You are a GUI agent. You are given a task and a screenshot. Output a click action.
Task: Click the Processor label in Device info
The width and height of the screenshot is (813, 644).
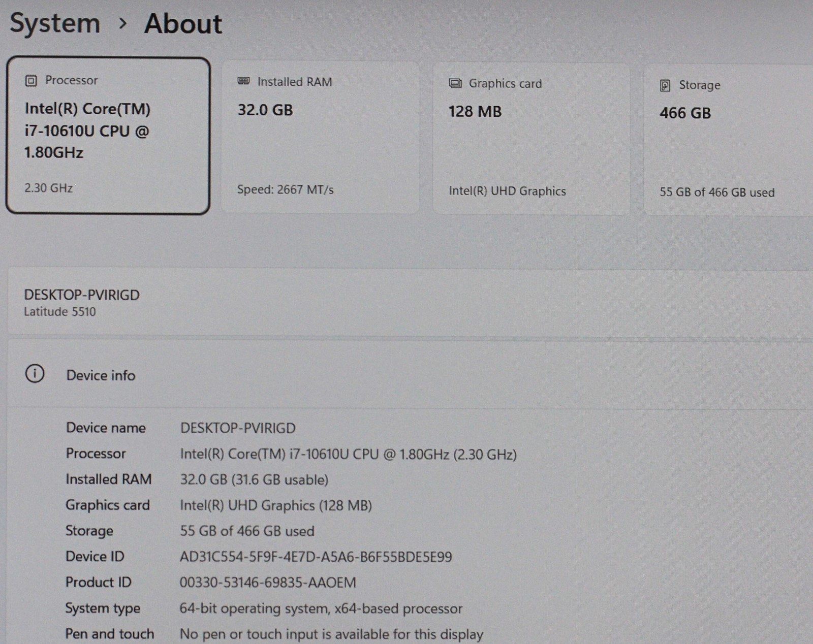[96, 453]
